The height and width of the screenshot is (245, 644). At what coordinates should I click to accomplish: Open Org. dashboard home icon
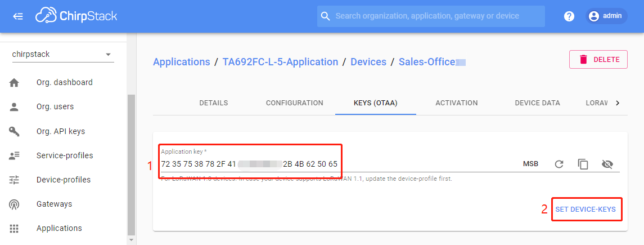(15, 83)
